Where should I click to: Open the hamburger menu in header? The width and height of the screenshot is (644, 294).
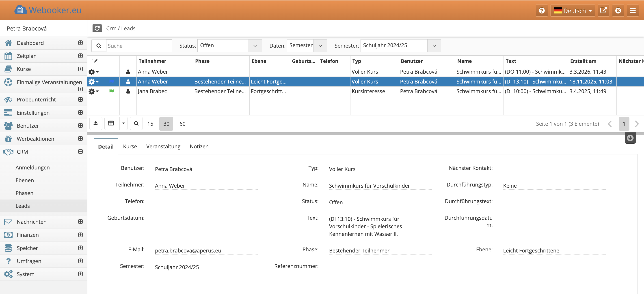coord(633,11)
